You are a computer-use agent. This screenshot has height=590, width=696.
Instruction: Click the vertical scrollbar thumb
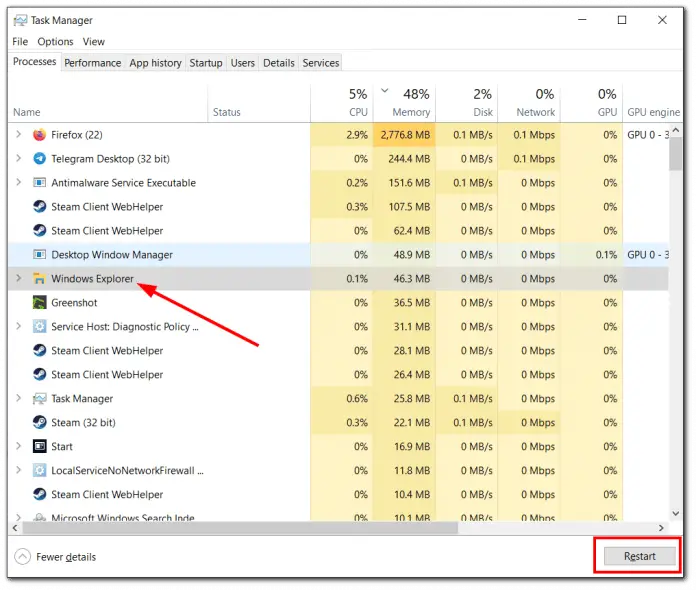click(676, 153)
